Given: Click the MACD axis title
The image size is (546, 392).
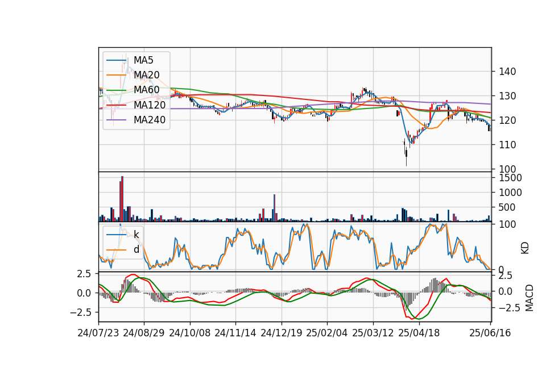Looking at the screenshot, I should (x=530, y=298).
